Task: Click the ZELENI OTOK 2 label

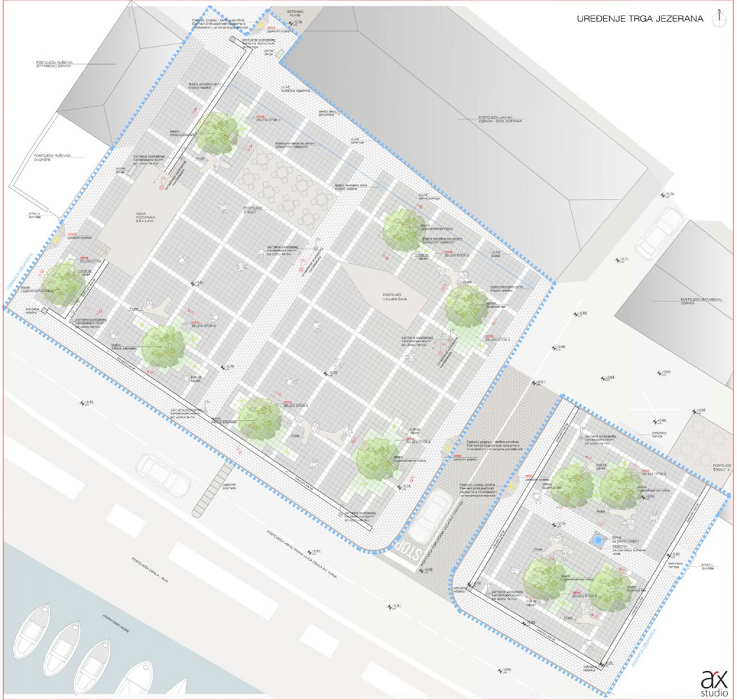Action: click(456, 254)
